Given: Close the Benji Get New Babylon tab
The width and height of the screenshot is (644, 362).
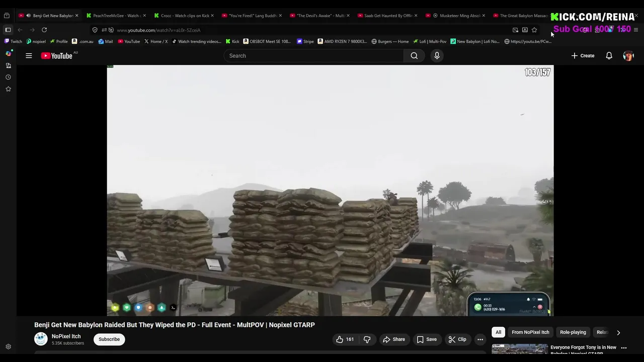Looking at the screenshot, I should click(x=76, y=16).
